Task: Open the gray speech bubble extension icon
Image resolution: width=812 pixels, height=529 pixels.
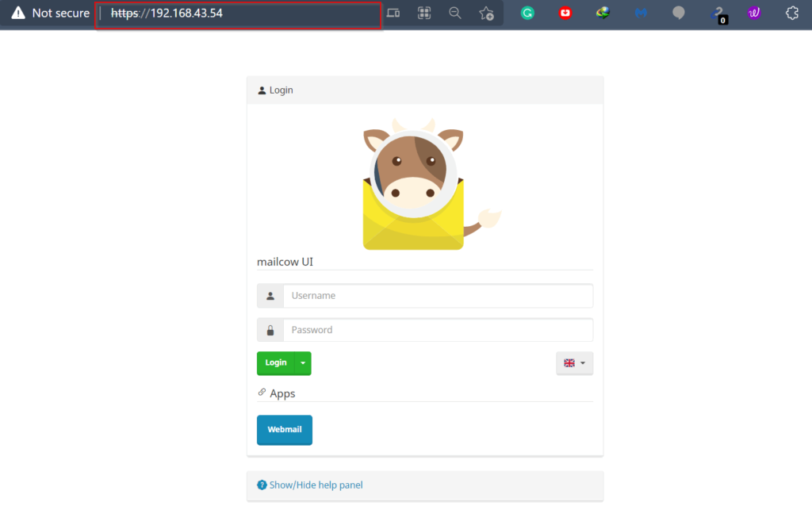Action: pyautogui.click(x=679, y=13)
